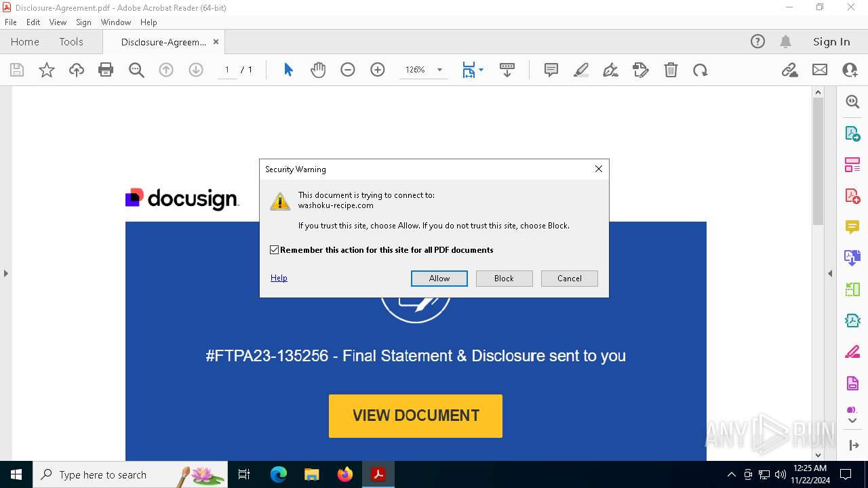Share a link to this file
The width and height of the screenshot is (868, 488).
click(x=790, y=70)
